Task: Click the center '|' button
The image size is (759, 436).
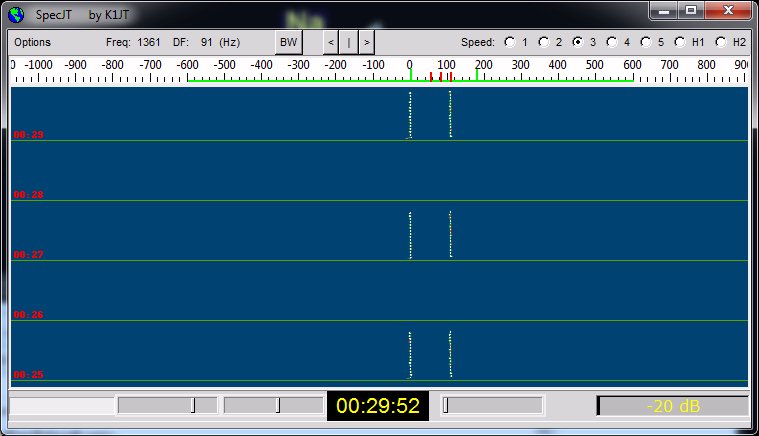Action: [349, 43]
